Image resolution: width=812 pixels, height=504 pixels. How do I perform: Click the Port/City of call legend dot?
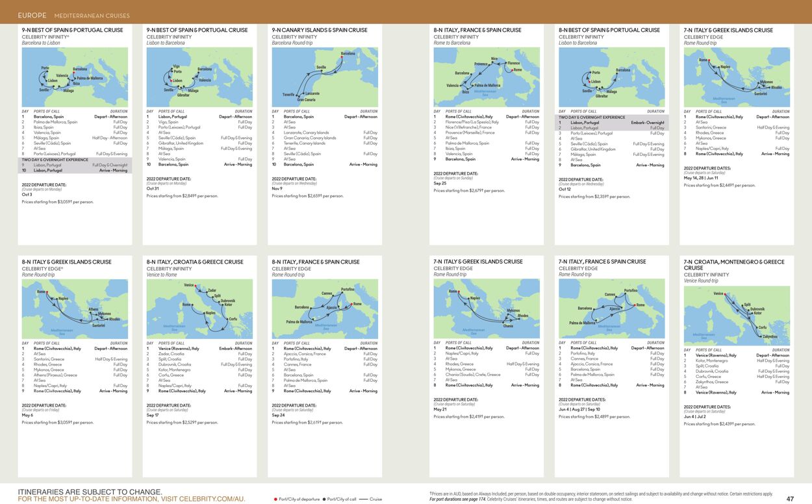click(323, 500)
